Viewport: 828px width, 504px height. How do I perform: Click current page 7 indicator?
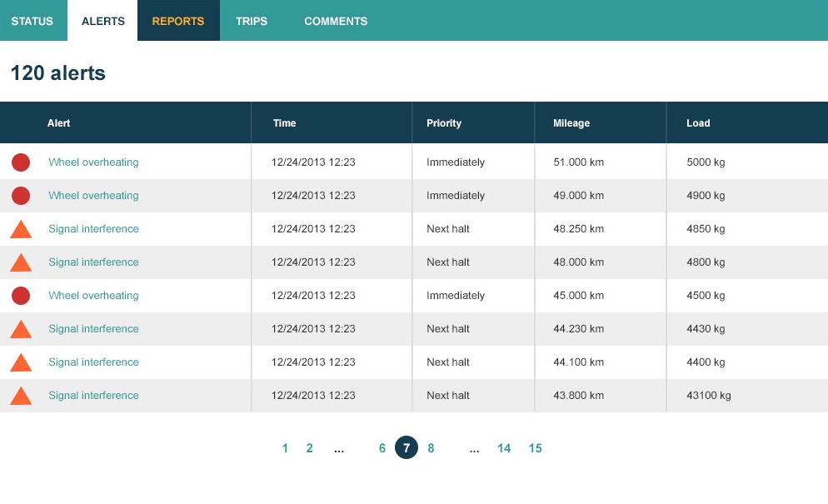tap(406, 447)
